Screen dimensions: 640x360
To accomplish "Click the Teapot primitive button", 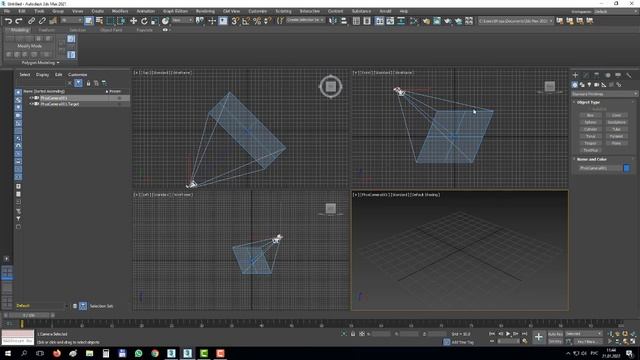I will [590, 143].
